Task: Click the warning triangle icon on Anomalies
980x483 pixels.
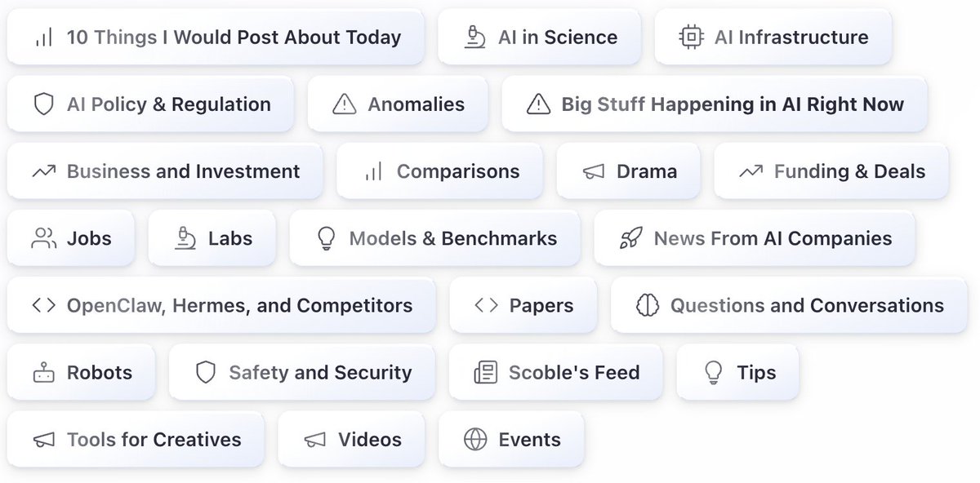Action: [x=345, y=104]
